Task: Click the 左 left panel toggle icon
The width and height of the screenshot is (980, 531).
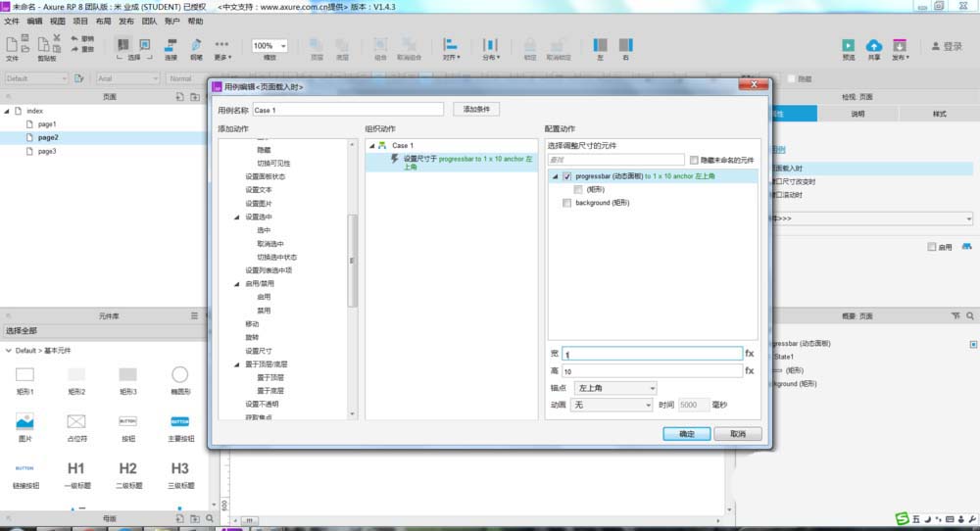Action: pos(600,45)
